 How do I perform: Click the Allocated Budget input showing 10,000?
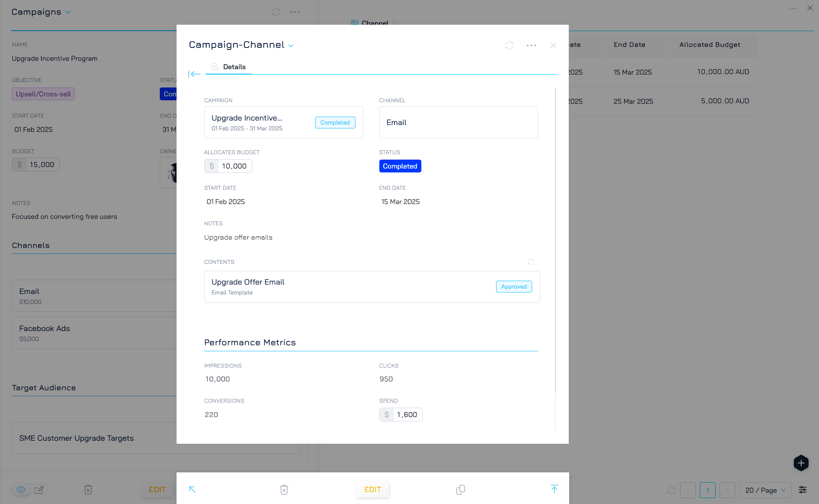(234, 166)
